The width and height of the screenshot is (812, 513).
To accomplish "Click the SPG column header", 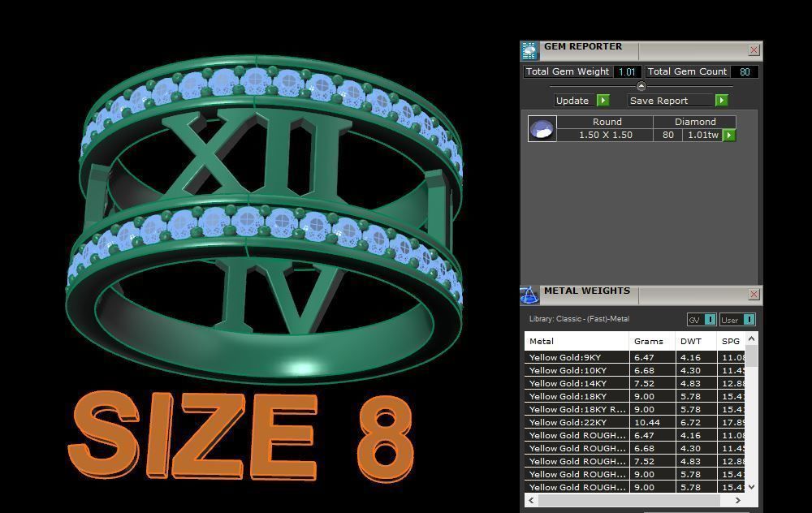I will (x=731, y=341).
